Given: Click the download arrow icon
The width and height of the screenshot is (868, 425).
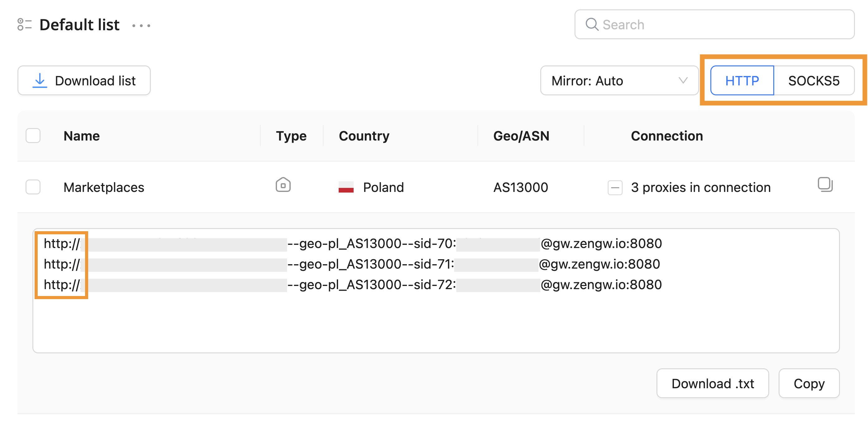Looking at the screenshot, I should pyautogui.click(x=40, y=81).
